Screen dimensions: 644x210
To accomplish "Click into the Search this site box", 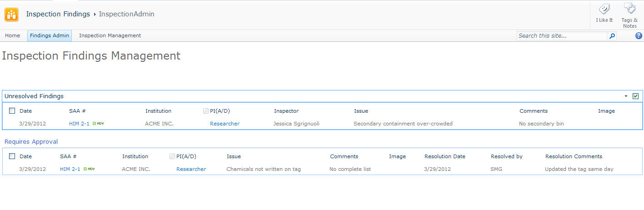I will [x=561, y=36].
